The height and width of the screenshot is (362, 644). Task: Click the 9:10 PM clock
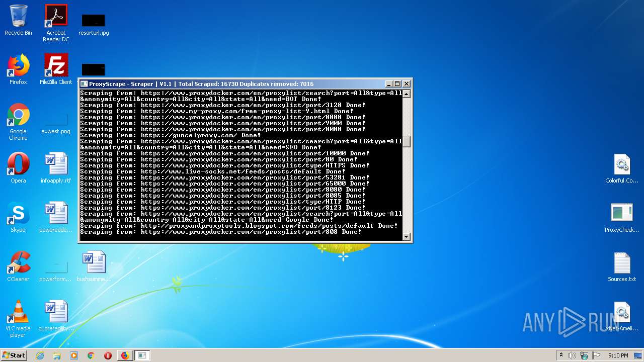coord(618,355)
